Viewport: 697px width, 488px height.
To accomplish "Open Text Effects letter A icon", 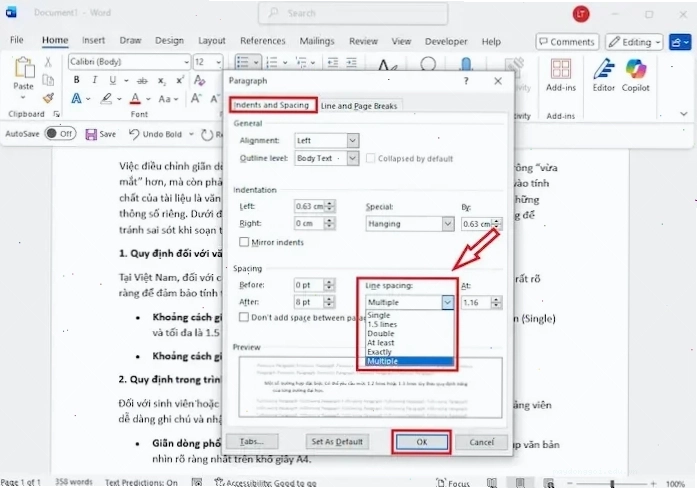I will point(76,98).
